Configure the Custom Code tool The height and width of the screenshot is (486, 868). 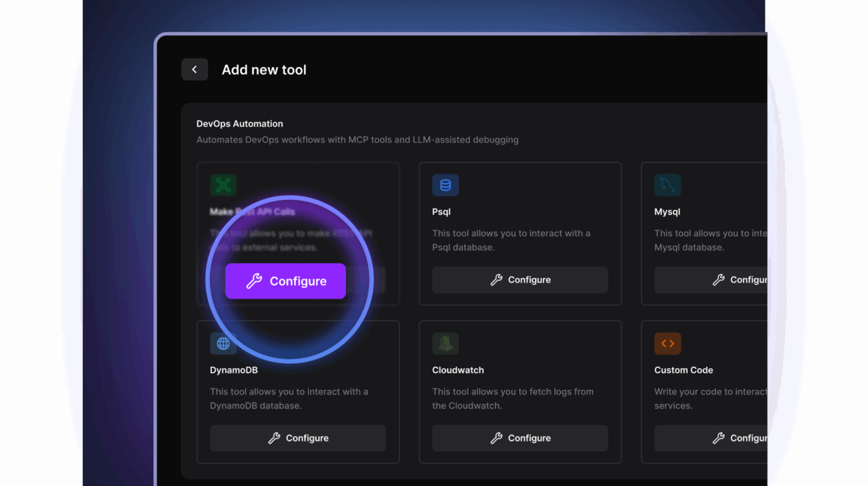click(711, 439)
